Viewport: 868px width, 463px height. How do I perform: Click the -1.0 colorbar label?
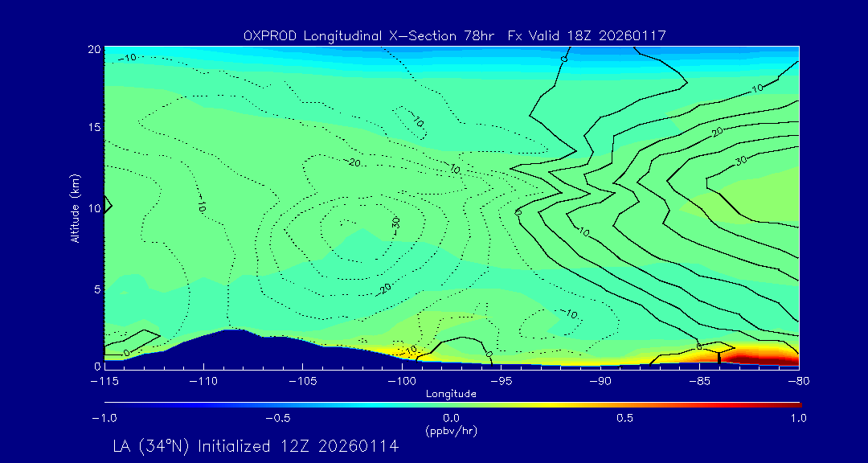(104, 418)
